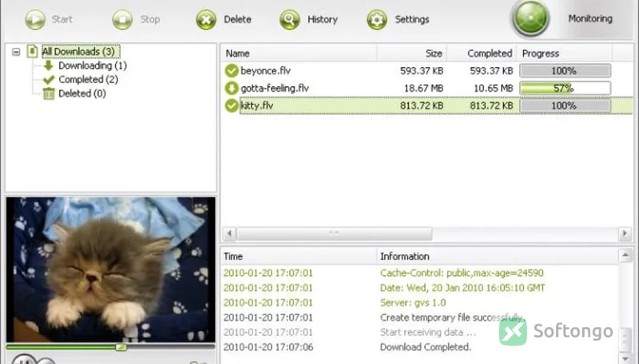Click the horizontal scrollbar thumb of the download list

(334, 234)
